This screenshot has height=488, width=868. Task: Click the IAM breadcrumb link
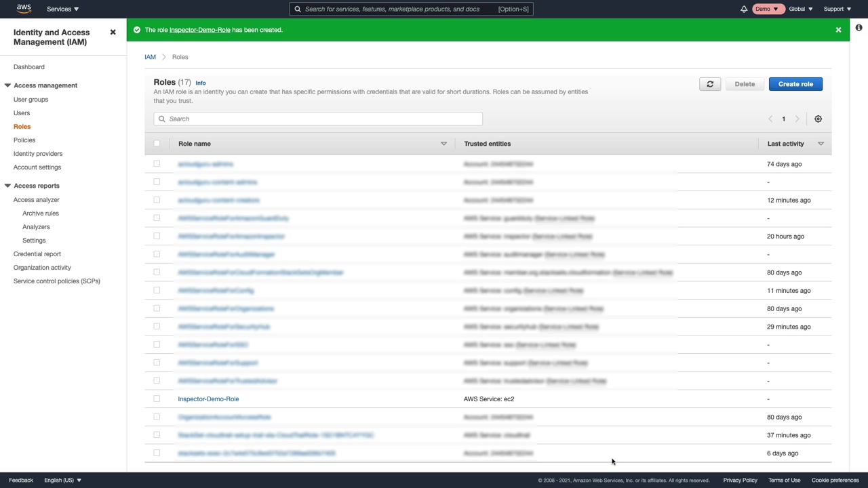(x=150, y=57)
